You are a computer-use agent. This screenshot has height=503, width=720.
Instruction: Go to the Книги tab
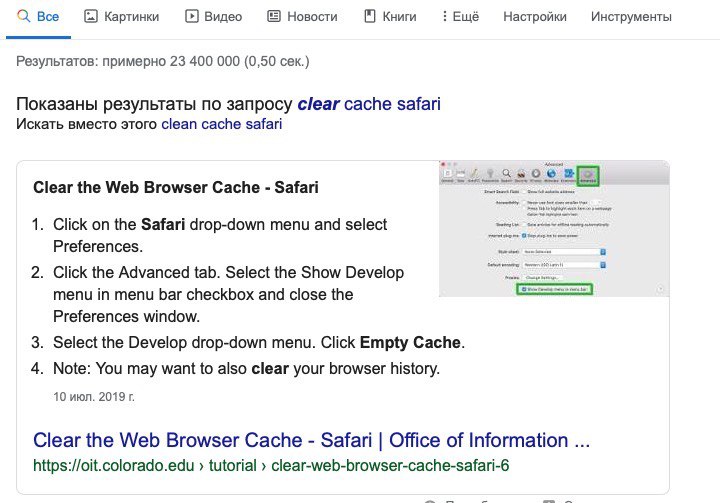[x=390, y=17]
